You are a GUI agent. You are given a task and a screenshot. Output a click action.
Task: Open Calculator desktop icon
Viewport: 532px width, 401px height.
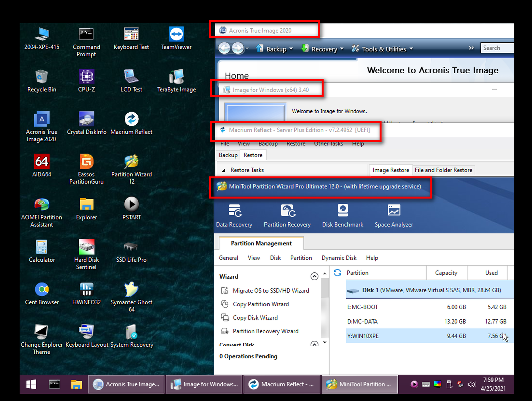coord(42,251)
